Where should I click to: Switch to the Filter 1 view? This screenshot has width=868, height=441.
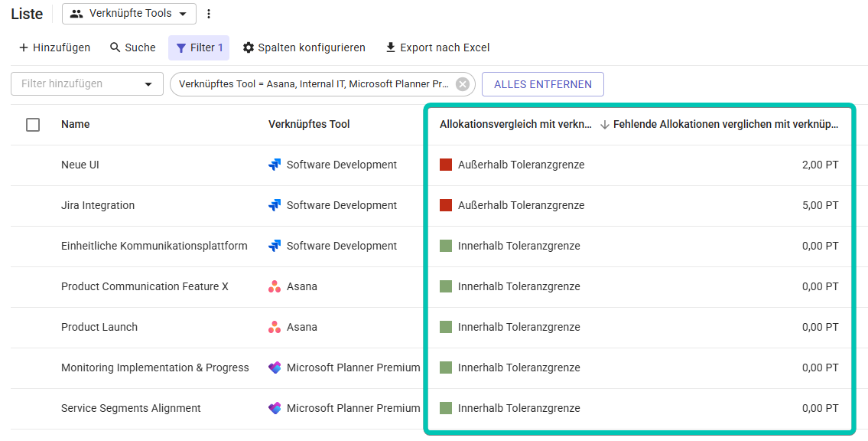(199, 47)
